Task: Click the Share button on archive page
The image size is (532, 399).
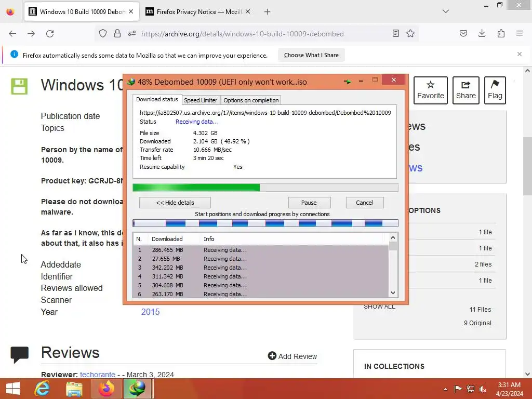Action: click(466, 90)
